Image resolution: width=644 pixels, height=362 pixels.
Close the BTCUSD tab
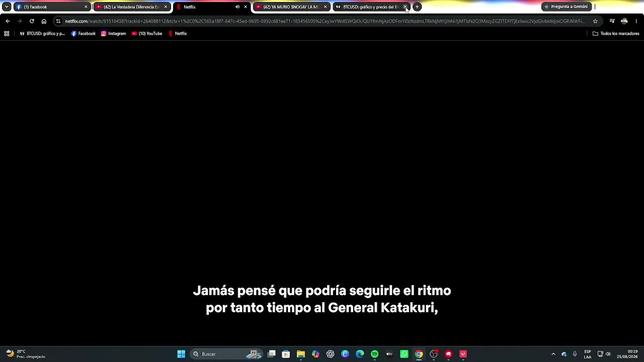point(405,7)
